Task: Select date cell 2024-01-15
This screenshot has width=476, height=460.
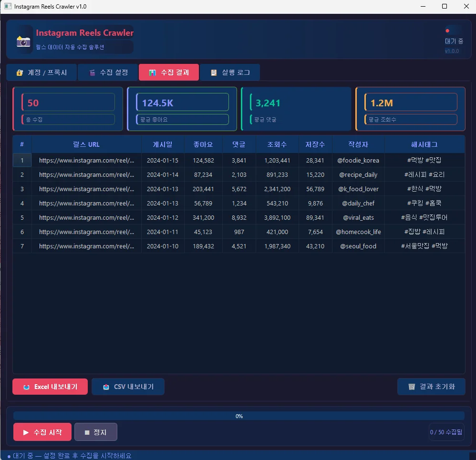Action: coord(163,160)
